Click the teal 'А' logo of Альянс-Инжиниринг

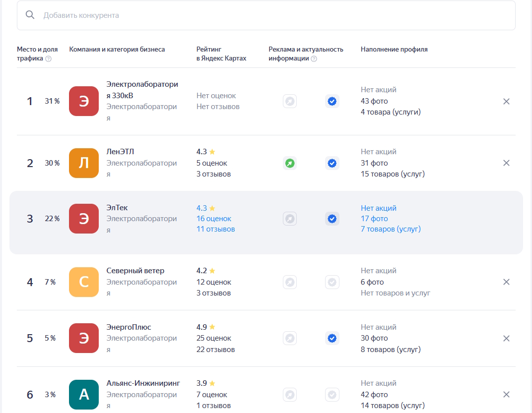[x=84, y=395]
